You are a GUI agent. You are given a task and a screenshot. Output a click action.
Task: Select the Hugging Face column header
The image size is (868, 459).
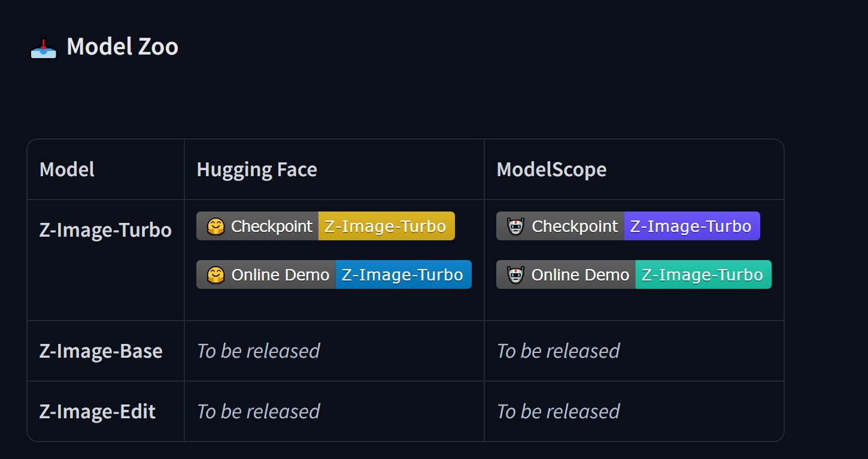point(257,170)
